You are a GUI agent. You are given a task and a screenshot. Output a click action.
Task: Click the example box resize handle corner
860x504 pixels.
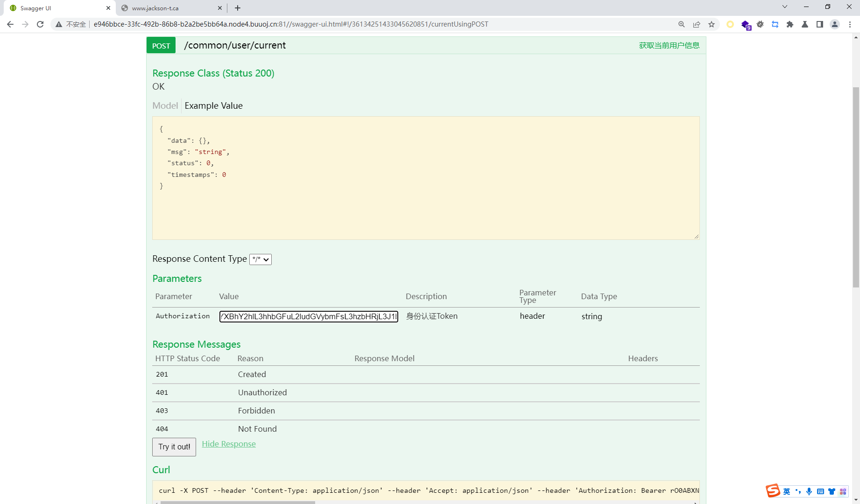(x=696, y=237)
